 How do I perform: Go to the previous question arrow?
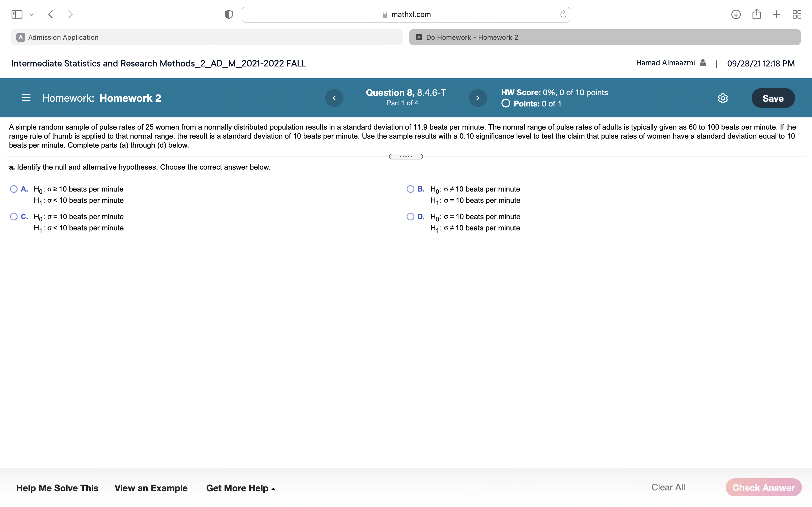(x=334, y=98)
